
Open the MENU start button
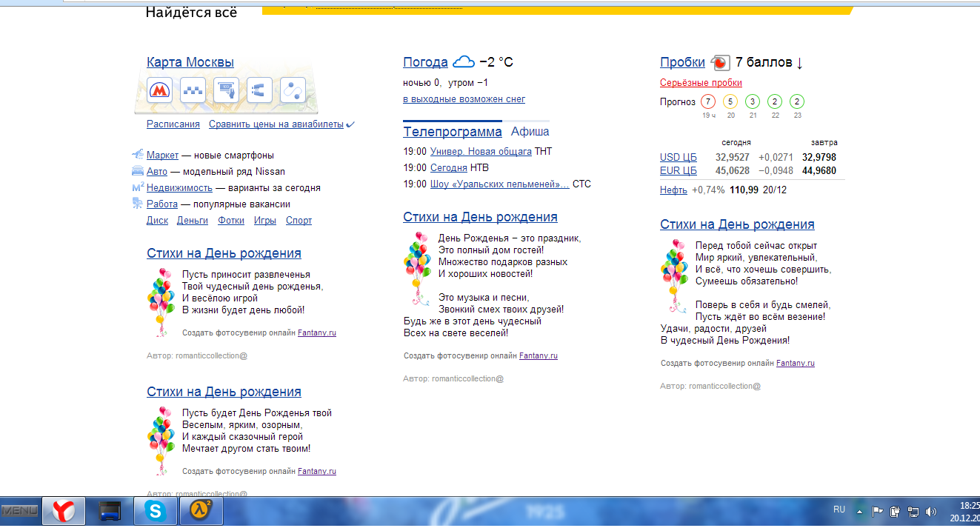(x=20, y=511)
